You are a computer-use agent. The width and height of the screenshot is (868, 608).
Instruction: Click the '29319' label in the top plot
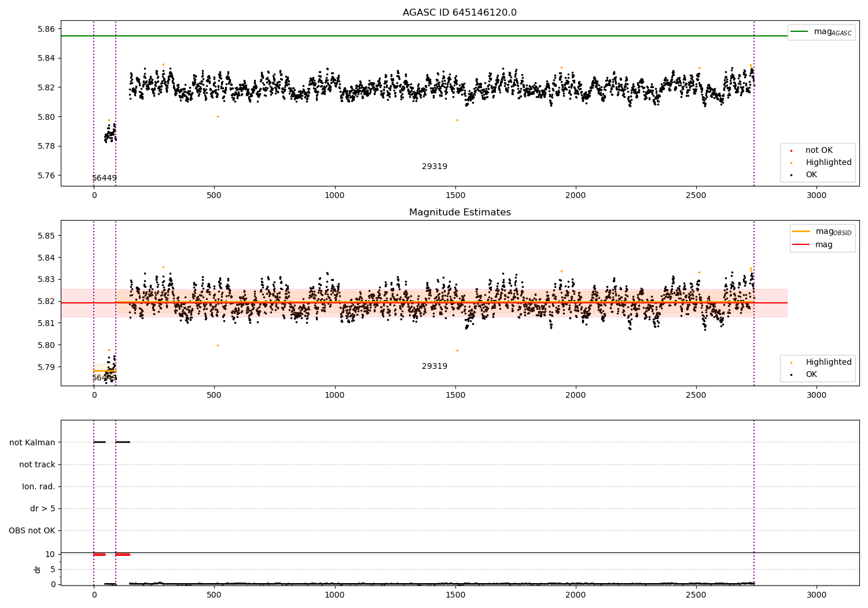435,167
